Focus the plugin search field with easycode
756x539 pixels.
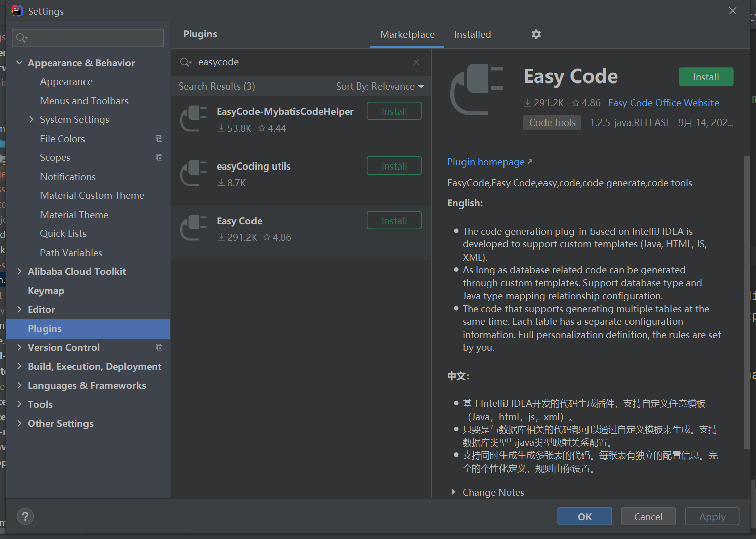pos(301,62)
